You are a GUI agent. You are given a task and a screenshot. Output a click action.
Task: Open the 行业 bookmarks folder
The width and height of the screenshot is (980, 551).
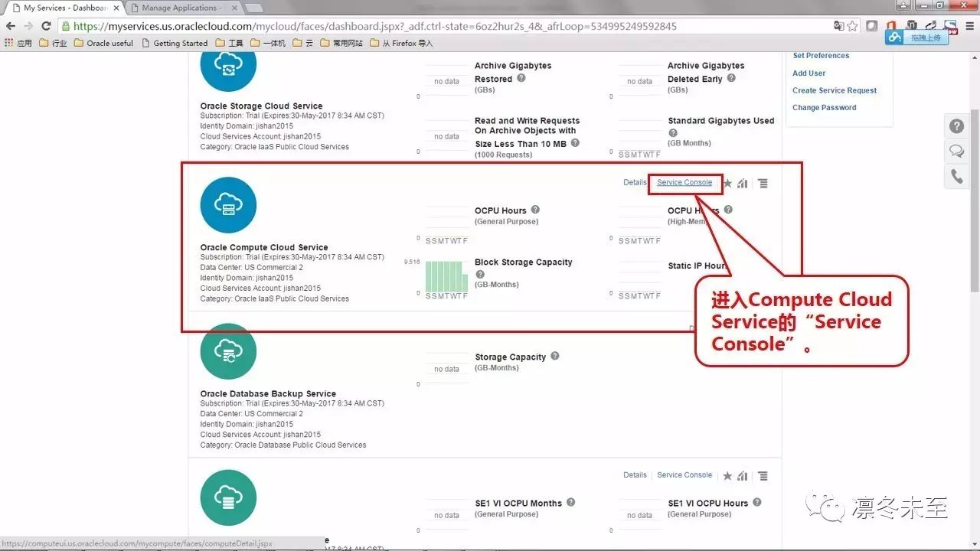point(53,43)
